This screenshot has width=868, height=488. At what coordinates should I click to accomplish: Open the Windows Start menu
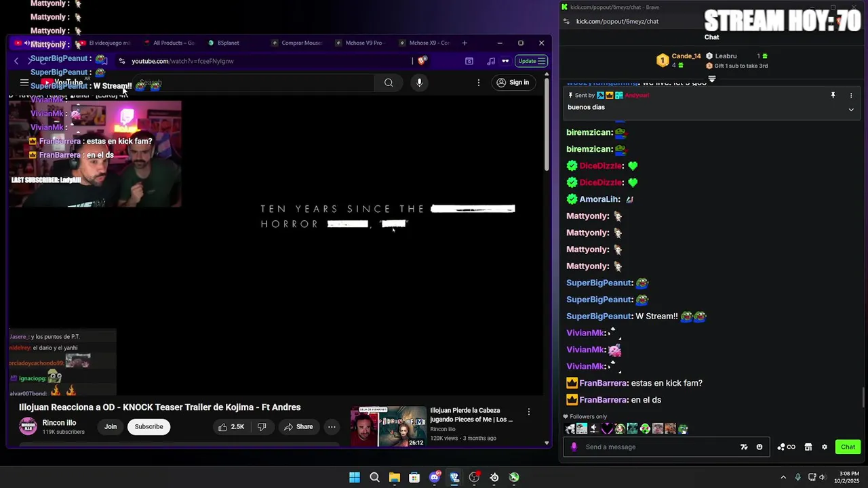[355, 477]
